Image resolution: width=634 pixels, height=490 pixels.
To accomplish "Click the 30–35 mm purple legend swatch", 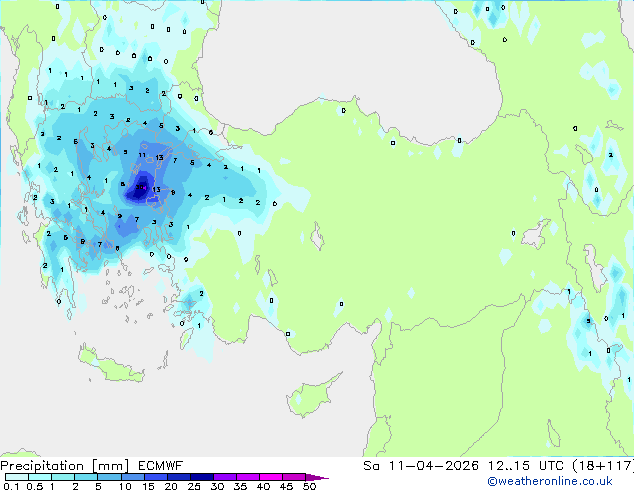I will click(x=224, y=477).
